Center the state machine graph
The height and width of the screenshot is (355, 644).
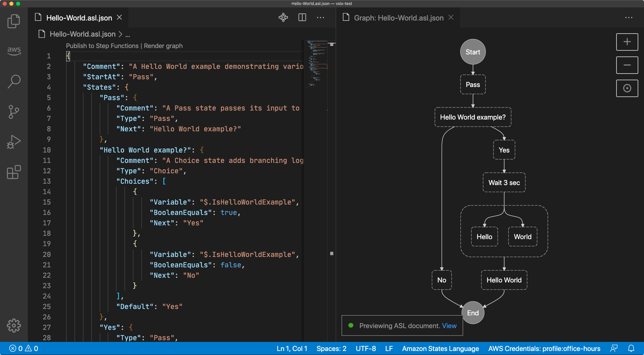coord(627,88)
